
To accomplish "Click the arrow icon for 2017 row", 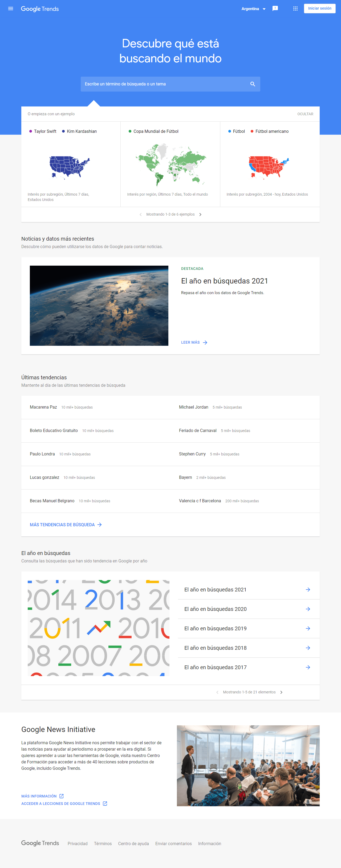I will 308,667.
